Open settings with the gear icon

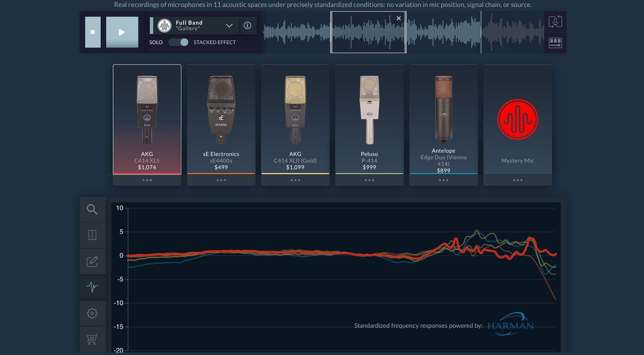click(x=92, y=313)
